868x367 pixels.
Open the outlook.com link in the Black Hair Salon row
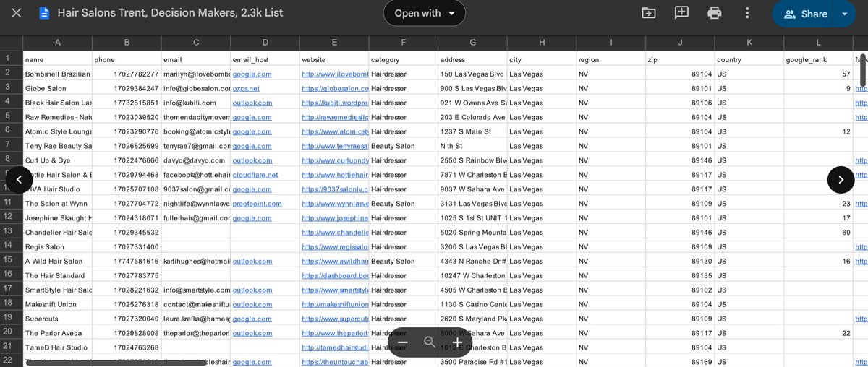tap(252, 103)
